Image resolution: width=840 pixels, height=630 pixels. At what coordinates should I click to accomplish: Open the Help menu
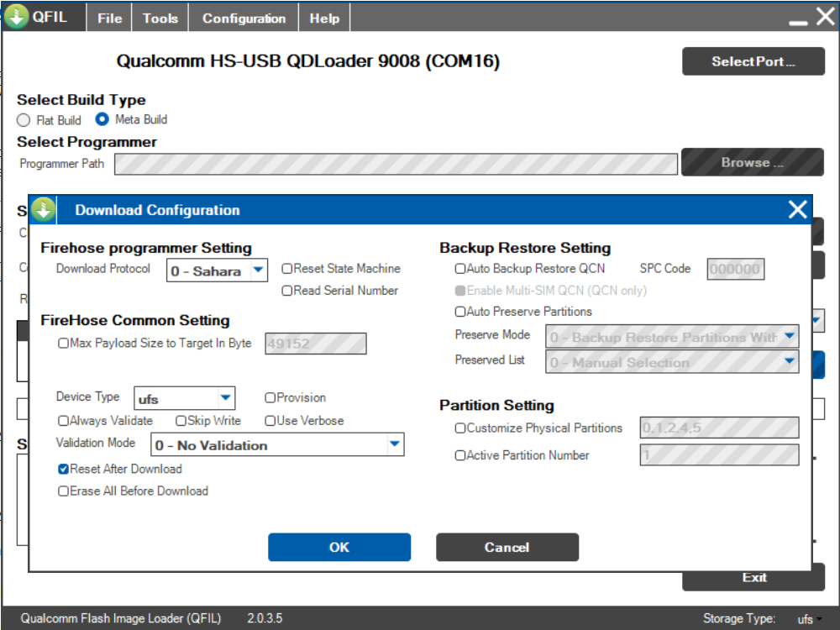pos(324,18)
